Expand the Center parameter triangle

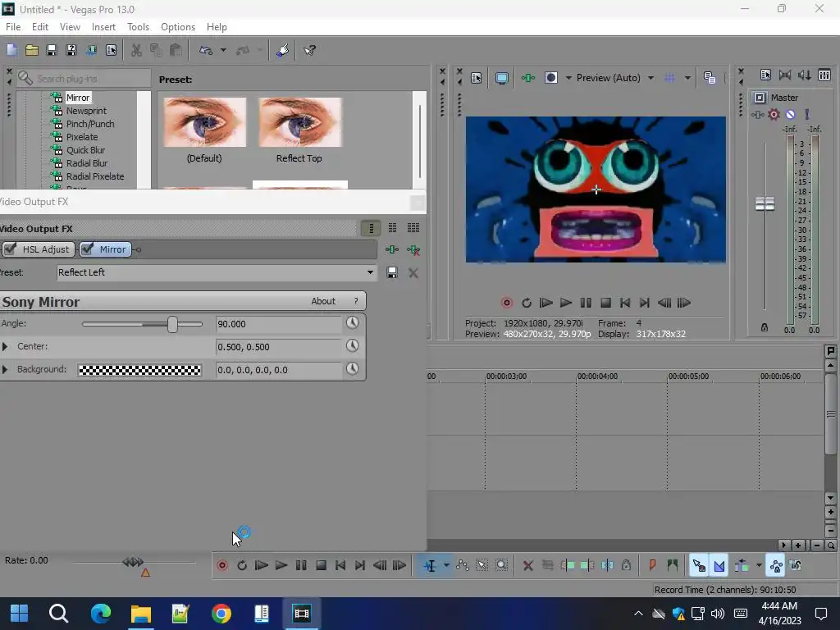(x=5, y=347)
